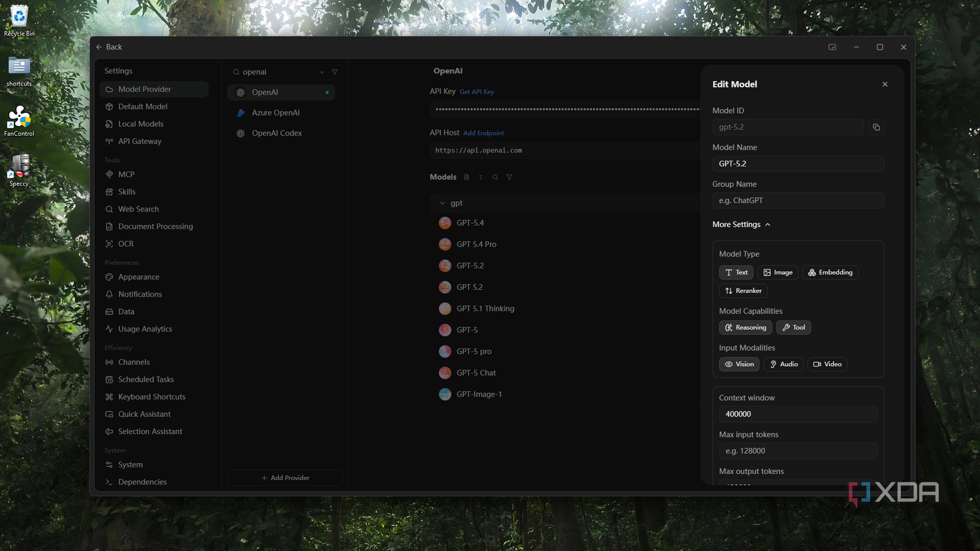Go to API Gateway settings
The image size is (980, 551).
click(x=154, y=142)
